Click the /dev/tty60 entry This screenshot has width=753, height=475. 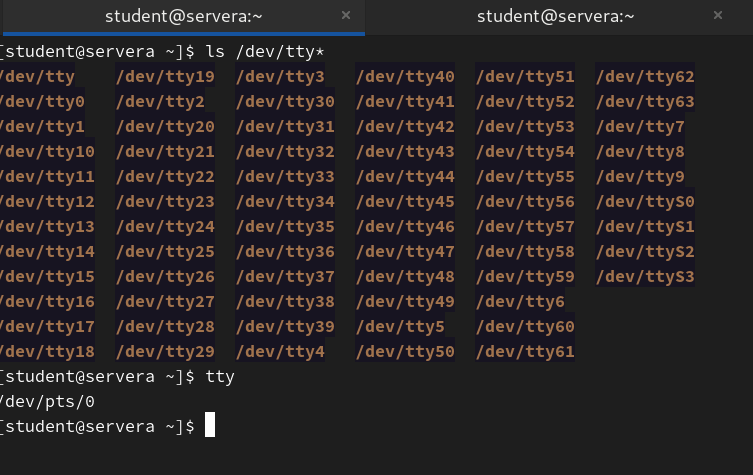point(525,326)
